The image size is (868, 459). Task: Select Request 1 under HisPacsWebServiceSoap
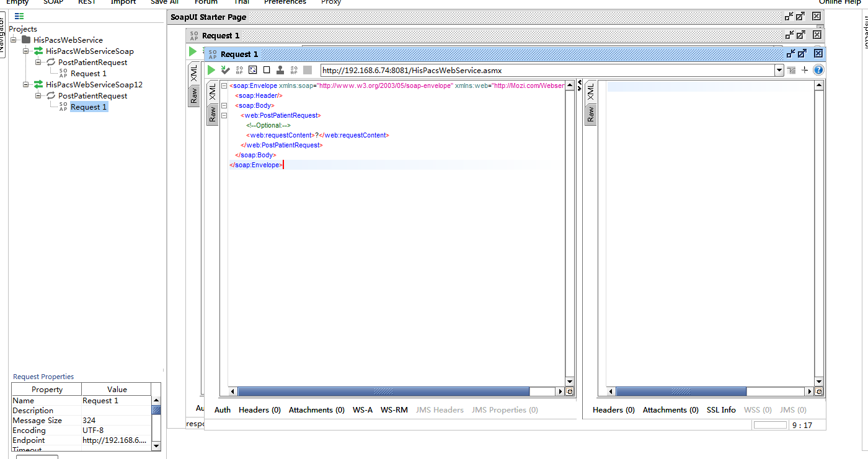89,73
